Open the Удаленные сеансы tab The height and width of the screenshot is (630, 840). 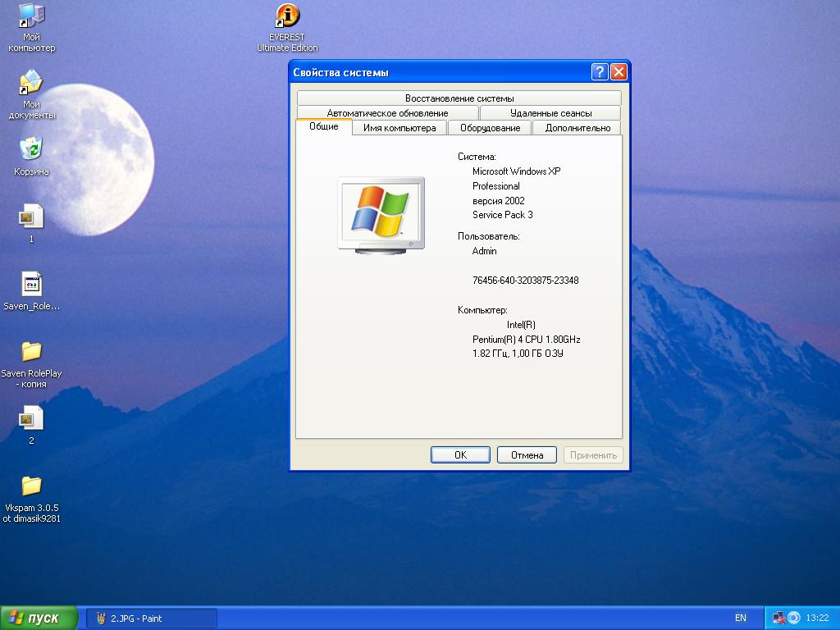point(550,113)
